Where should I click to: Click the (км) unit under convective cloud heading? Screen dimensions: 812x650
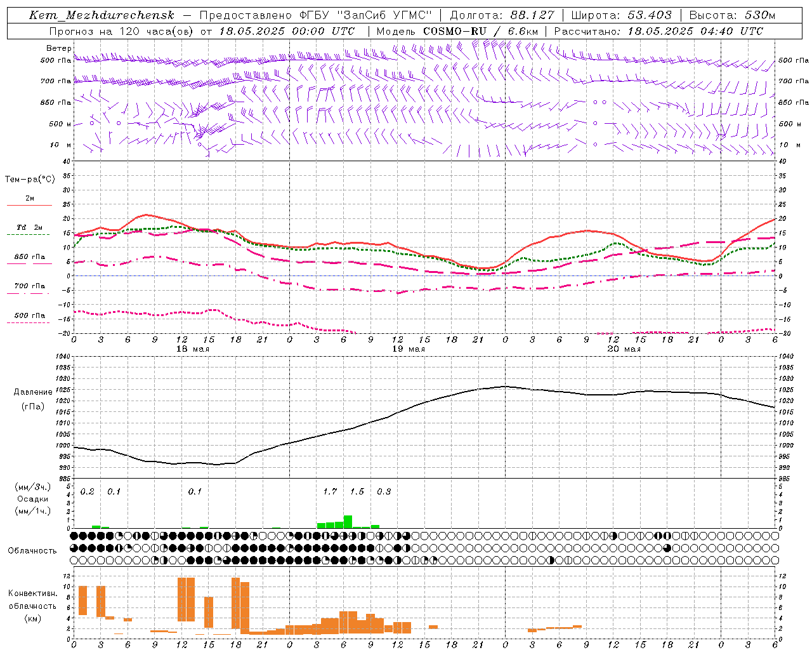[33, 618]
